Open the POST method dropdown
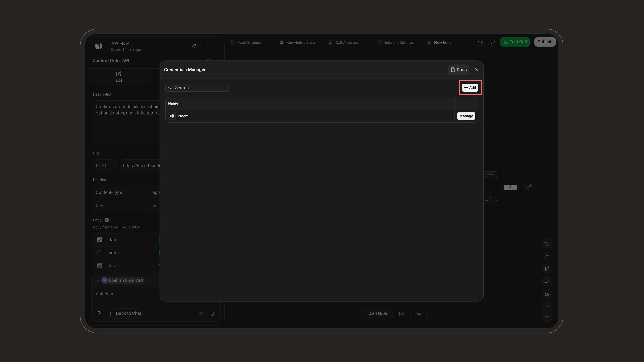The height and width of the screenshot is (362, 644). (105, 166)
